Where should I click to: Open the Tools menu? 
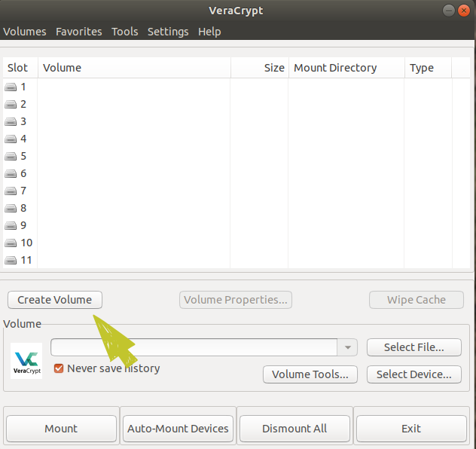pos(125,32)
